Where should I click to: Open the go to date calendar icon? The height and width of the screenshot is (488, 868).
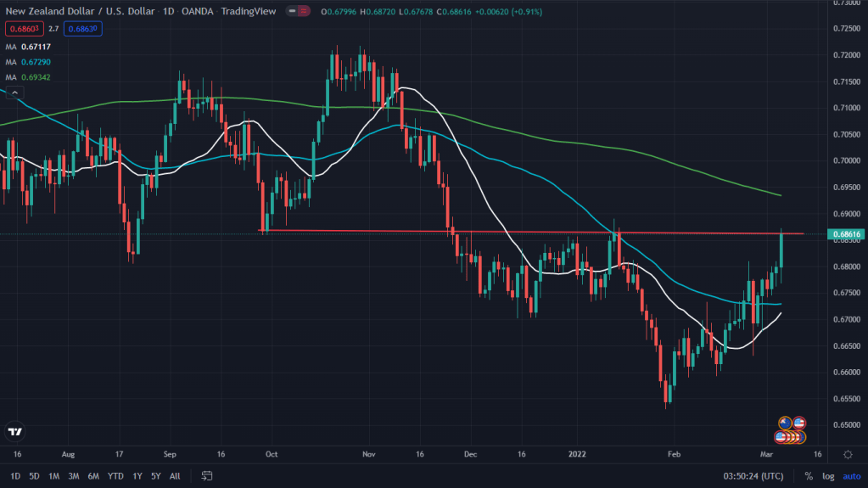(x=205, y=476)
